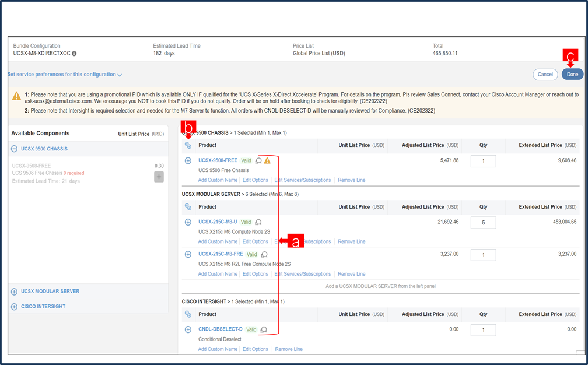Click Remove Line under CNDL-DESELECT-D
The image size is (588, 365).
click(x=289, y=349)
